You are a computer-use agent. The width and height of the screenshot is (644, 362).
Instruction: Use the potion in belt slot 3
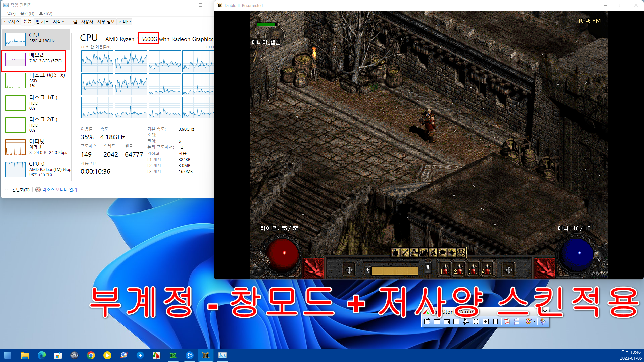click(x=473, y=269)
